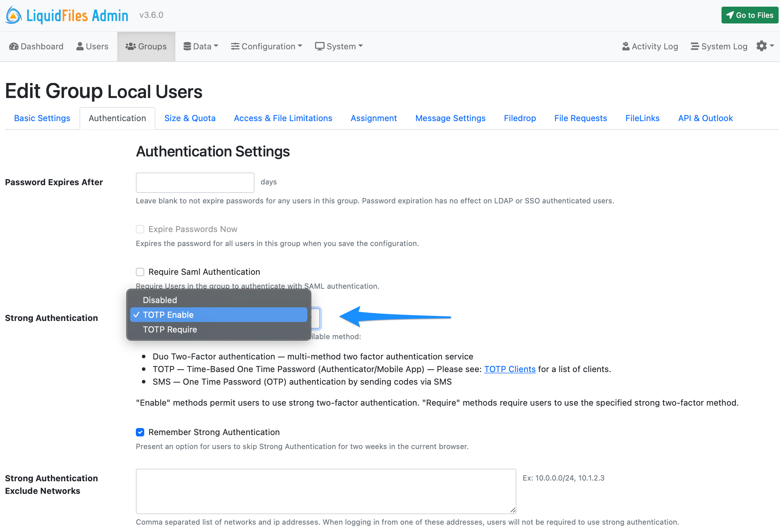Screen dimensions: 780x532
Task: Enable Require Saml Authentication checkbox
Action: [x=140, y=272]
